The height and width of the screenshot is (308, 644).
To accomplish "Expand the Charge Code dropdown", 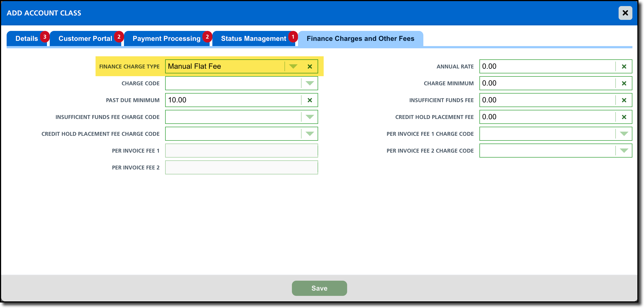I will [310, 83].
